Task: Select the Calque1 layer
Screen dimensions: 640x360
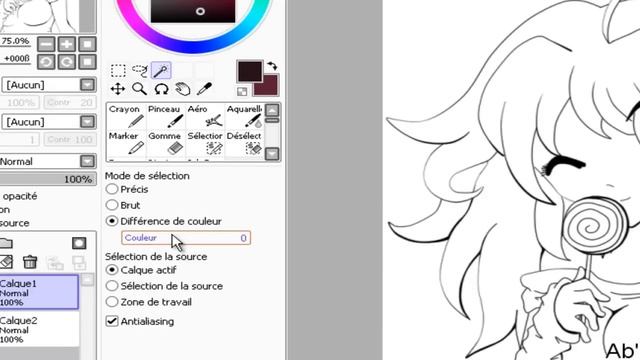Action: (39, 292)
